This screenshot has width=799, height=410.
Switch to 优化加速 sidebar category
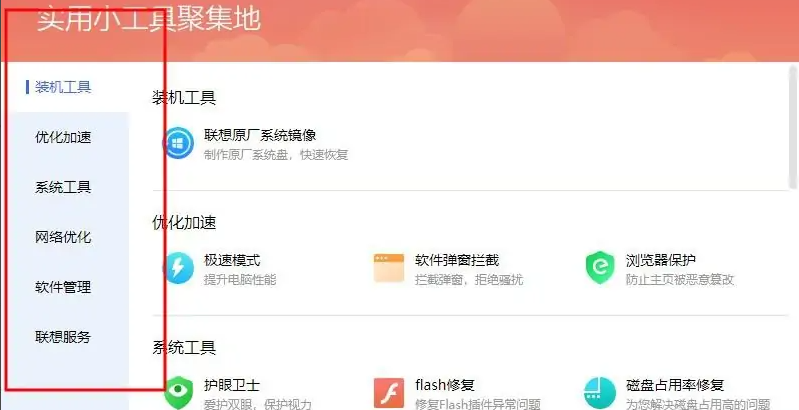point(63,137)
